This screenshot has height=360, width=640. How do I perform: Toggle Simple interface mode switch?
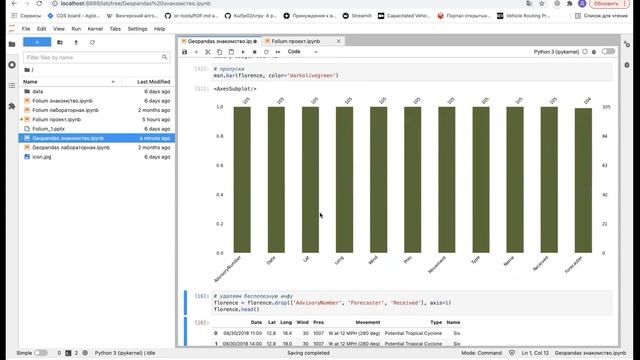click(41, 353)
